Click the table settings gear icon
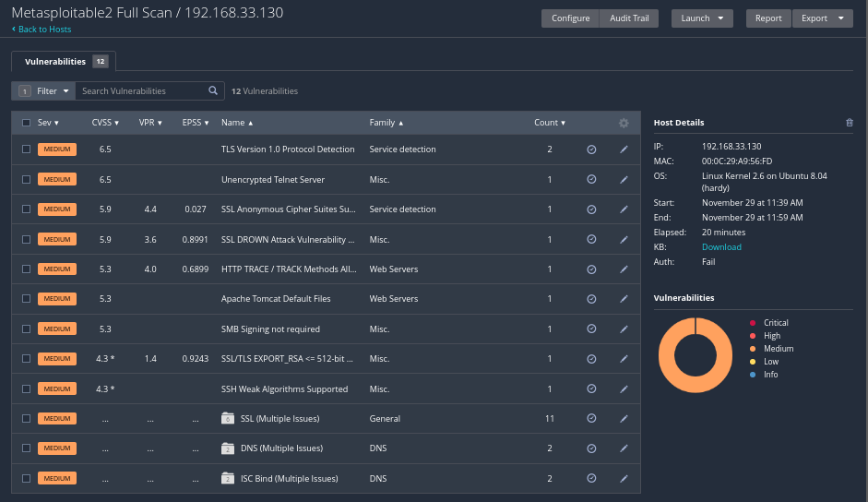The height and width of the screenshot is (502, 868). point(624,123)
